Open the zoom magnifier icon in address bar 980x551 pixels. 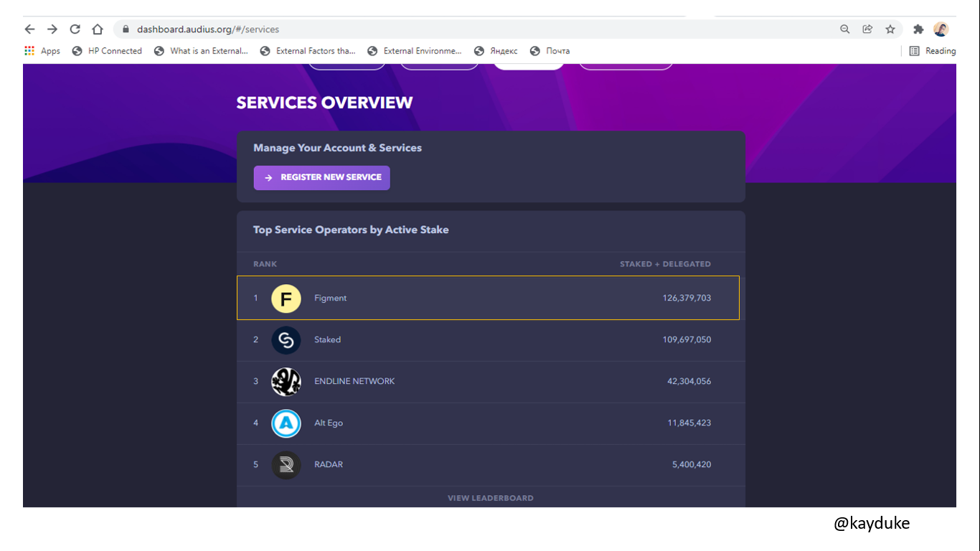(x=845, y=29)
